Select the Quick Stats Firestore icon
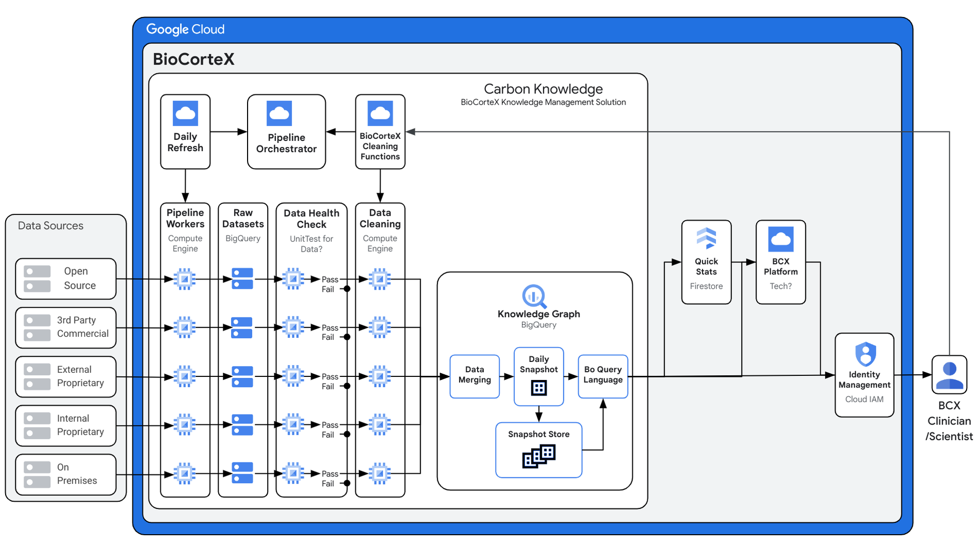Viewport: 980px width, 545px height. click(706, 238)
